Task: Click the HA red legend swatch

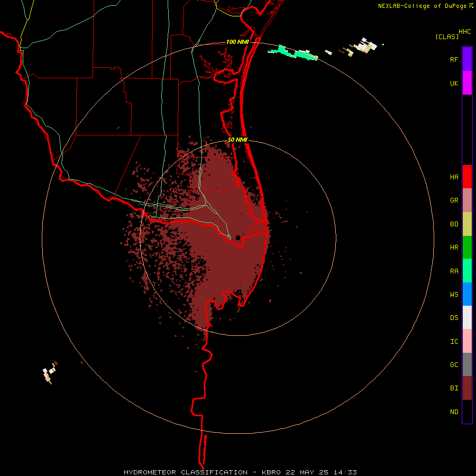Action: pyautogui.click(x=467, y=177)
